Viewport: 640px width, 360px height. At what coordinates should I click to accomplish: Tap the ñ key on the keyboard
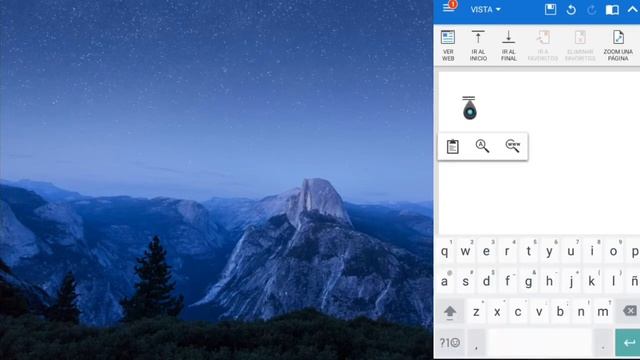point(633,281)
